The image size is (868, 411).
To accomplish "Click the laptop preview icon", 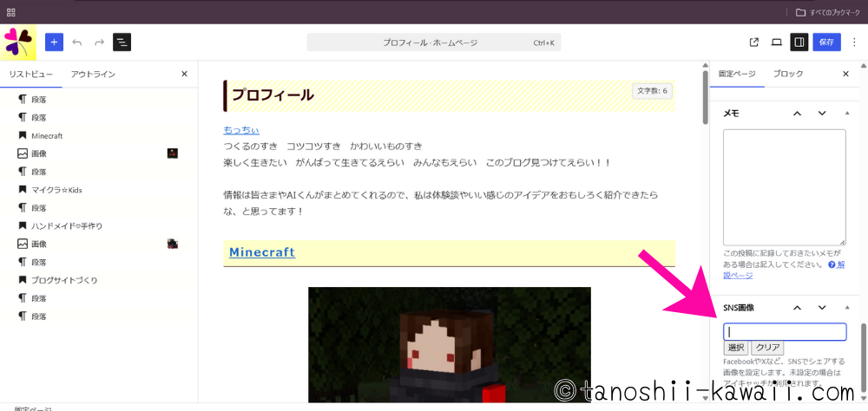I will coord(777,42).
